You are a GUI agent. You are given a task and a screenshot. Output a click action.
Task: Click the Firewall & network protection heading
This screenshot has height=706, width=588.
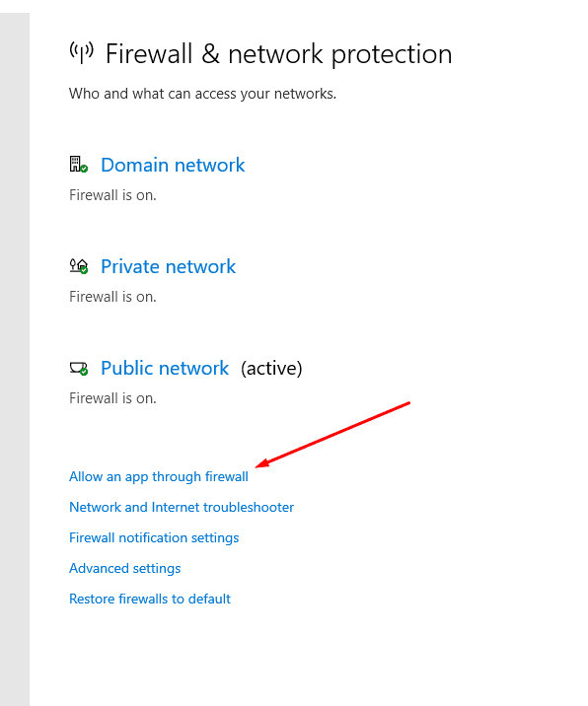[x=278, y=54]
